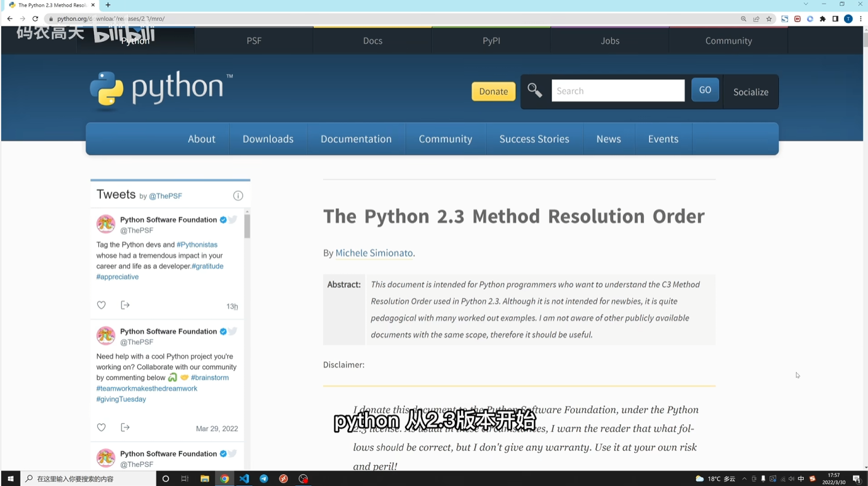Open the Chrome profile avatar T
The image size is (868, 486).
pos(848,19)
